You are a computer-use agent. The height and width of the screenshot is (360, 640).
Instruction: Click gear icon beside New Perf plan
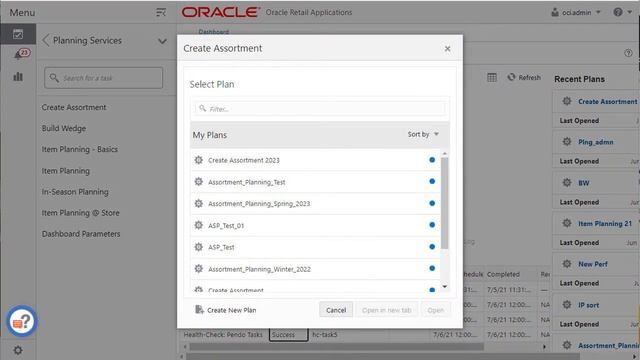(567, 264)
